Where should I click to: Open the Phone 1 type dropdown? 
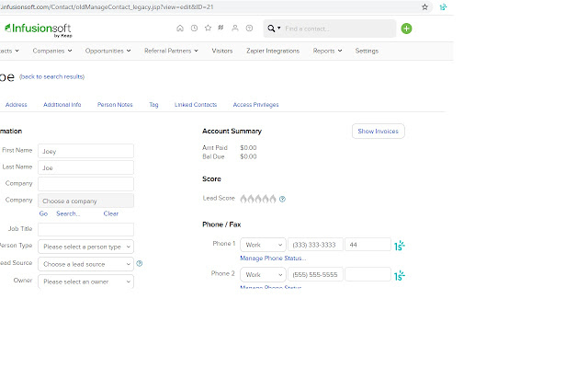point(262,245)
